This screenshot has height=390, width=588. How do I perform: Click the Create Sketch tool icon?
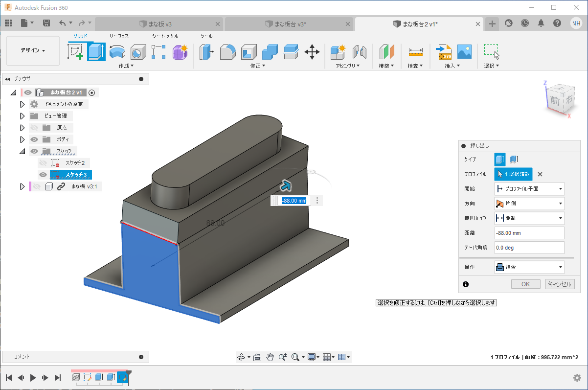pyautogui.click(x=75, y=51)
